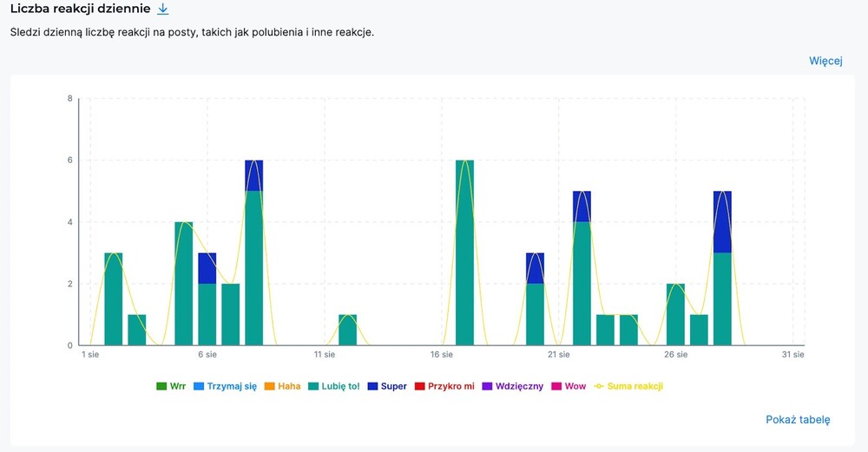The width and height of the screenshot is (868, 452).
Task: Hide the Przykro mi series
Action: click(444, 386)
